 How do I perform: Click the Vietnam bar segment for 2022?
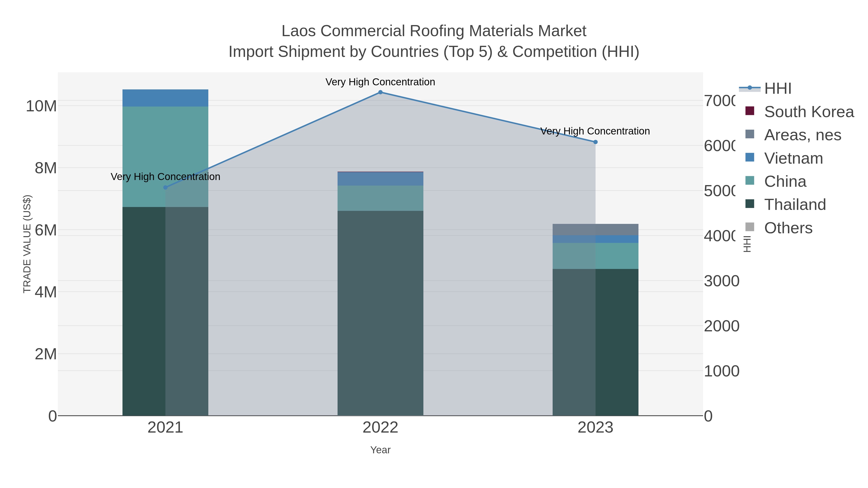pyautogui.click(x=380, y=179)
